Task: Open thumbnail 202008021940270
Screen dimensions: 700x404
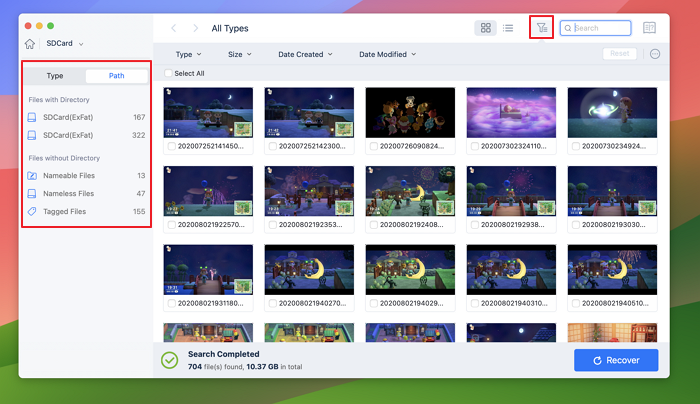Action: coord(309,270)
